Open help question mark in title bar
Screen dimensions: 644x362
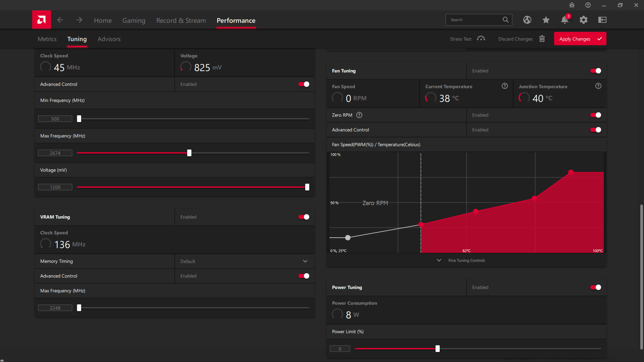pos(588,5)
